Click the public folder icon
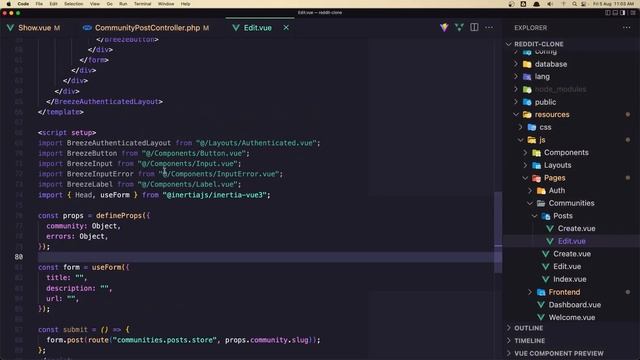 pos(527,102)
